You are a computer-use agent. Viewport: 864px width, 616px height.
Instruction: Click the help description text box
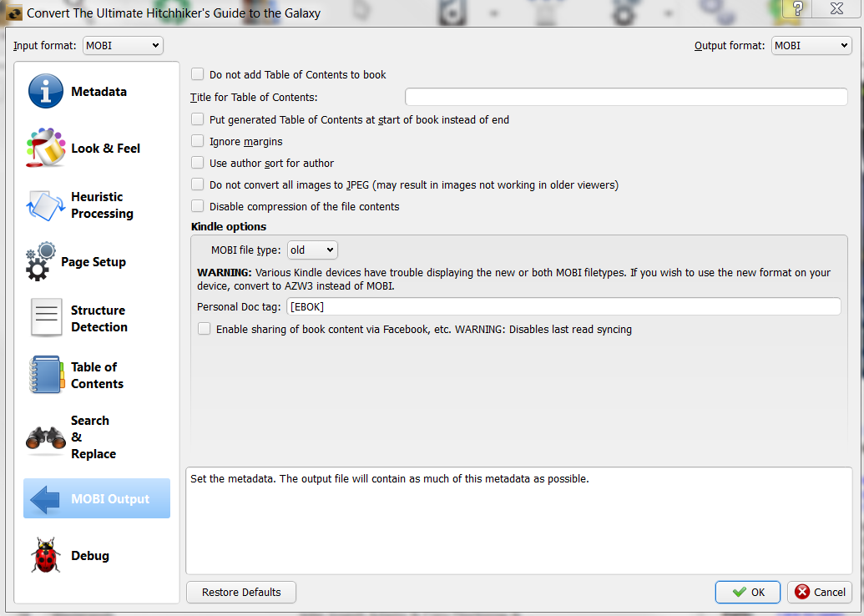(519, 521)
